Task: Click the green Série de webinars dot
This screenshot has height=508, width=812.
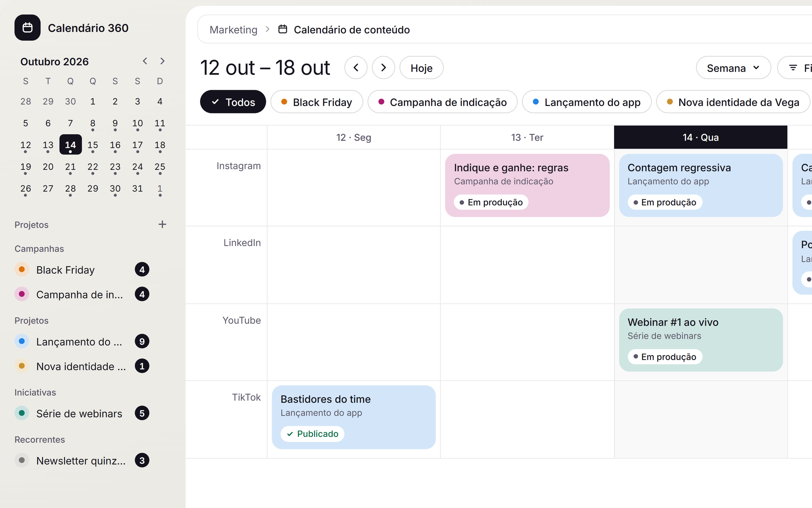Action: click(22, 413)
